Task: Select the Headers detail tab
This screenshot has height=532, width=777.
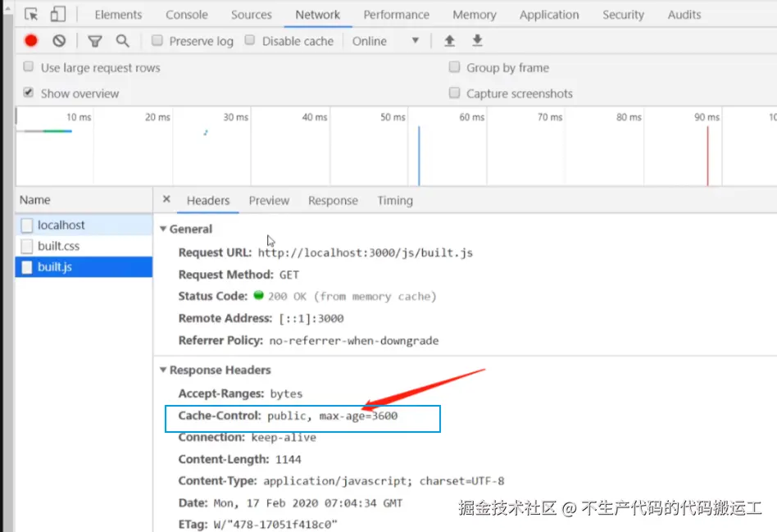Action: (208, 200)
